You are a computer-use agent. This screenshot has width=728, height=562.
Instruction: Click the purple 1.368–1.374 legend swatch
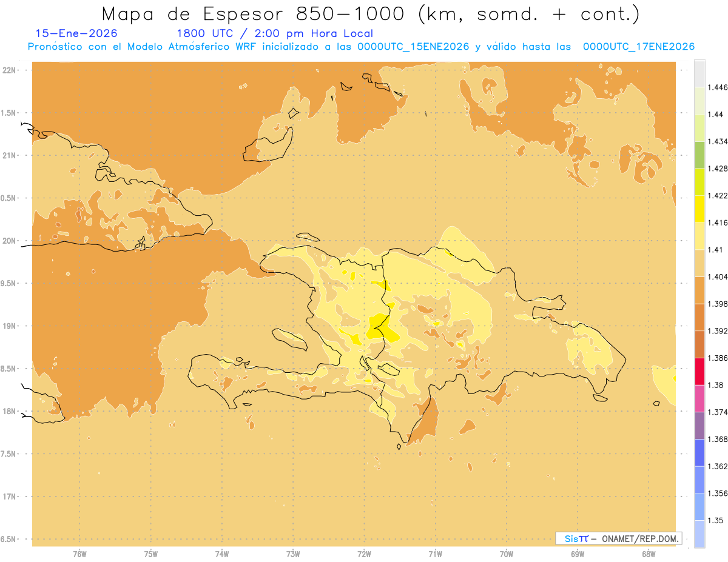pos(699,426)
